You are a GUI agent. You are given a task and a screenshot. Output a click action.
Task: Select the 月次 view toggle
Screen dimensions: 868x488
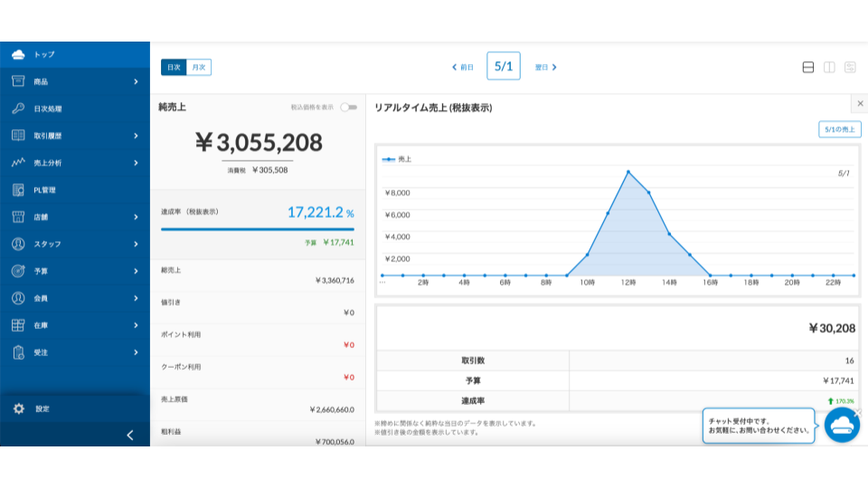[198, 67]
